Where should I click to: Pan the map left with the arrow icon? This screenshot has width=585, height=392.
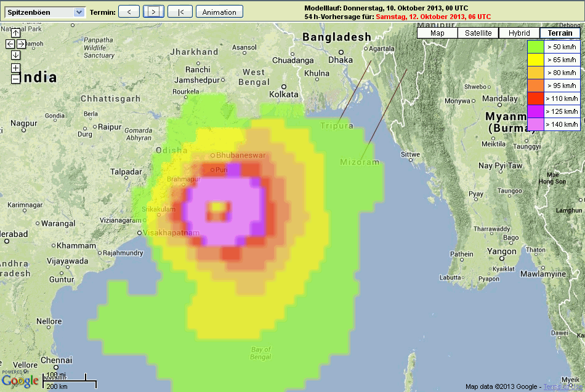tap(10, 44)
